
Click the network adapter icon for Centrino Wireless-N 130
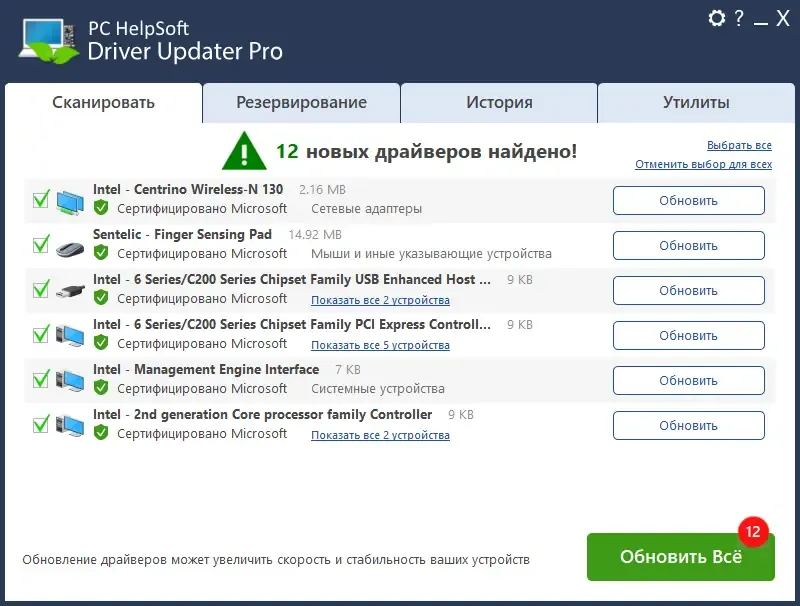(70, 199)
